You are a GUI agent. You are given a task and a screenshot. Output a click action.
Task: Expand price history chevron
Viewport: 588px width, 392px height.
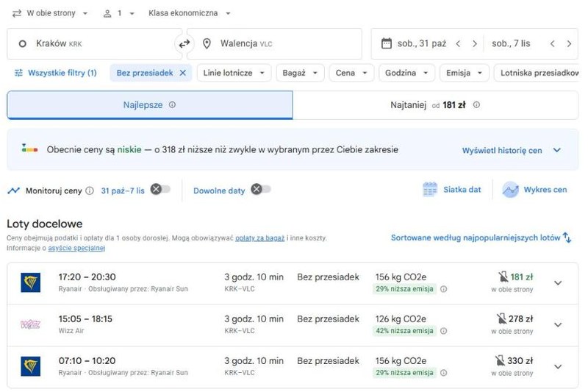pos(557,150)
